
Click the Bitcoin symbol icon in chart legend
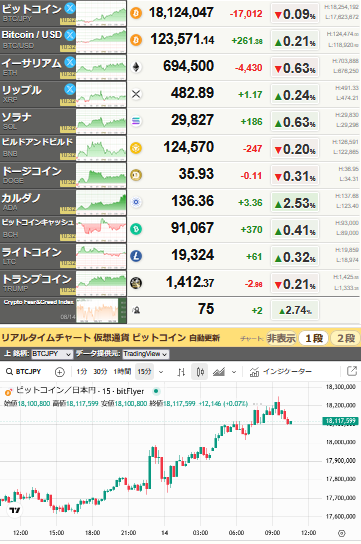click(8, 392)
